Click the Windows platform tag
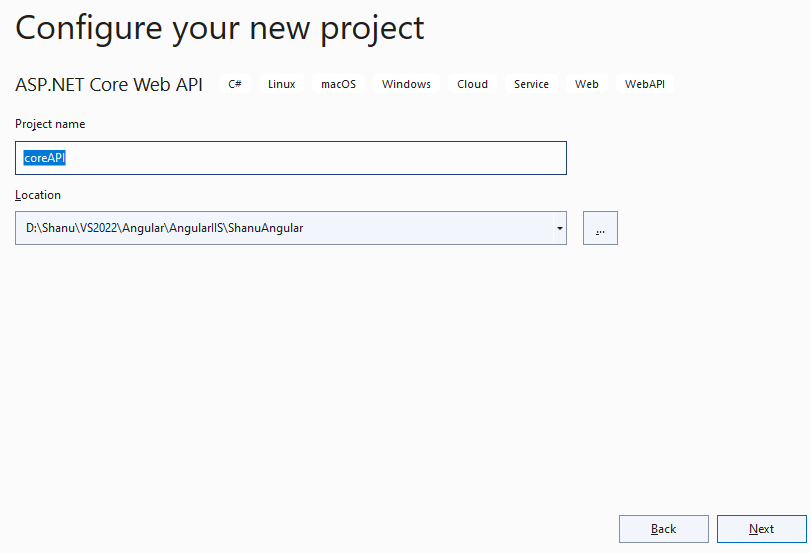 406,84
